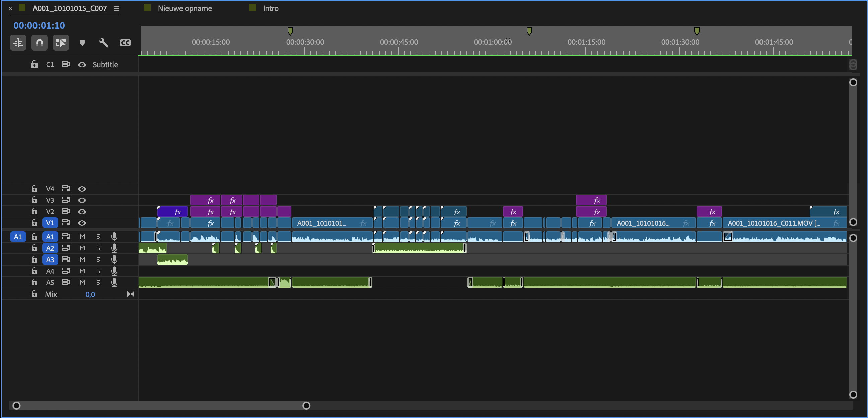
Task: Click the V1 track target button
Action: pyautogui.click(x=50, y=223)
